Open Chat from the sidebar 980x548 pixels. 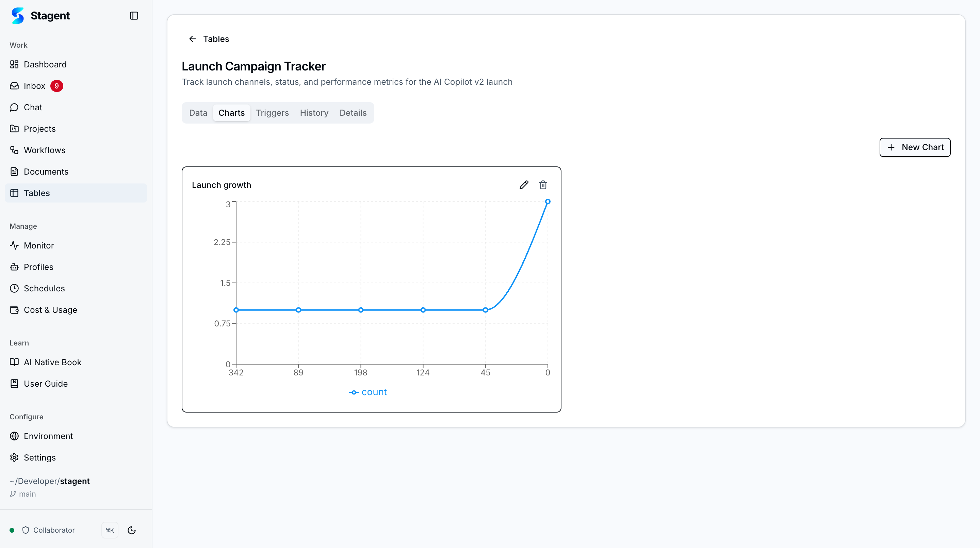33,107
